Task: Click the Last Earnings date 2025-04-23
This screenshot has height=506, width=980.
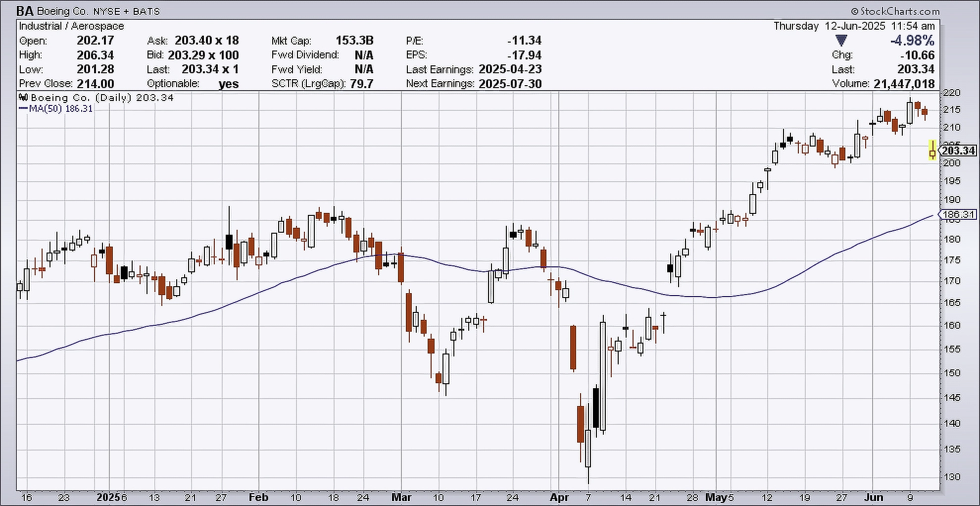Action: [x=510, y=69]
